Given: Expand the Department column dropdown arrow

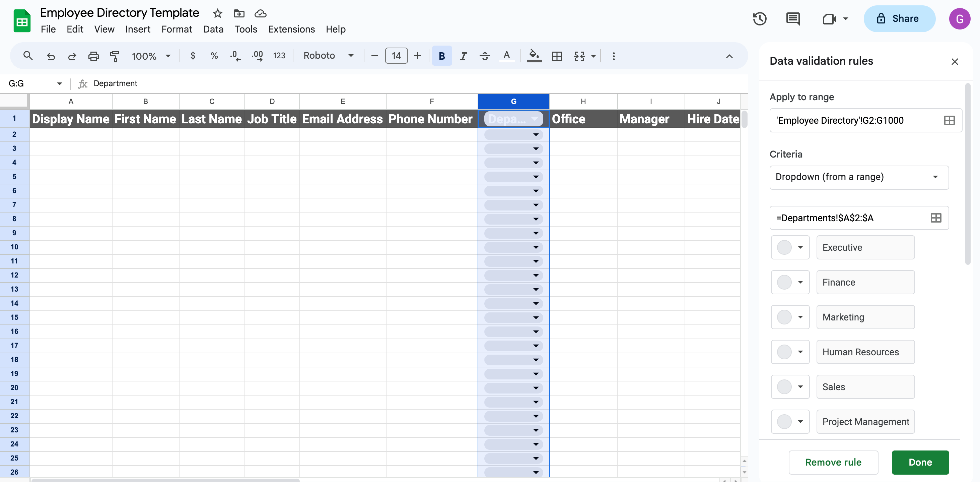Looking at the screenshot, I should click(536, 118).
